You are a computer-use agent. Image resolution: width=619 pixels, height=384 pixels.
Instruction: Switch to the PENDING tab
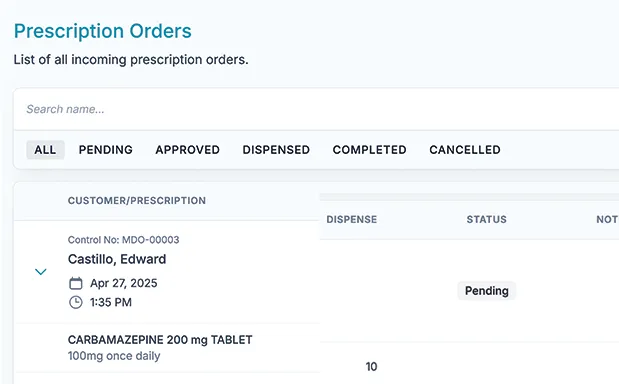105,150
